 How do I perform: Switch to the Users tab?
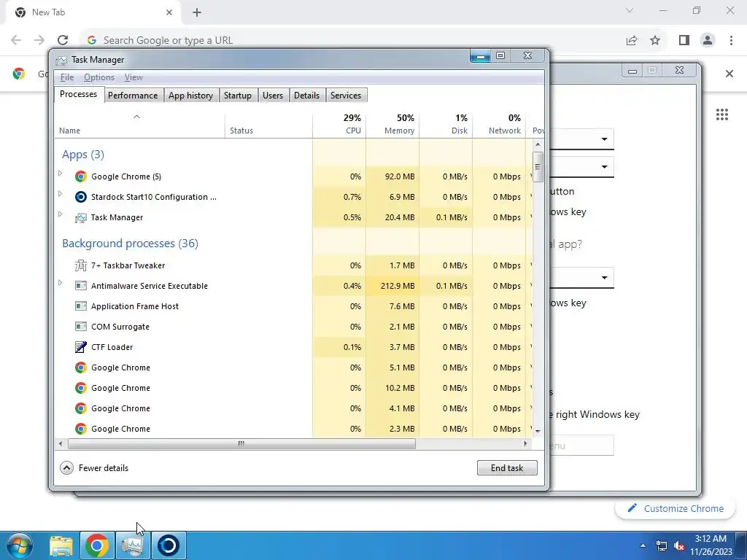click(x=273, y=96)
